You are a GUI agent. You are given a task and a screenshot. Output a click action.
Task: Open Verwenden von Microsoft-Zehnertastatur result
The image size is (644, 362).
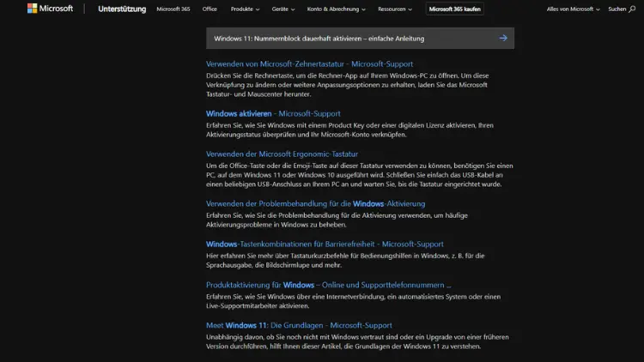(x=310, y=64)
